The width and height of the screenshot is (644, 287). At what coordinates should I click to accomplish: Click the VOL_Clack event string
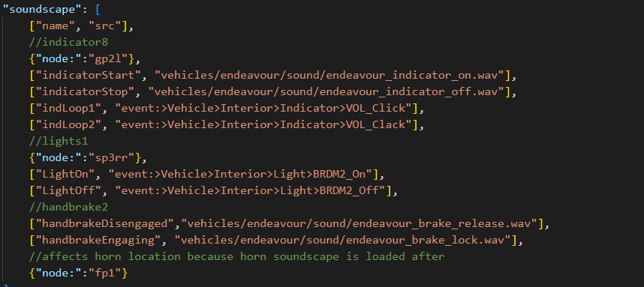(x=264, y=124)
